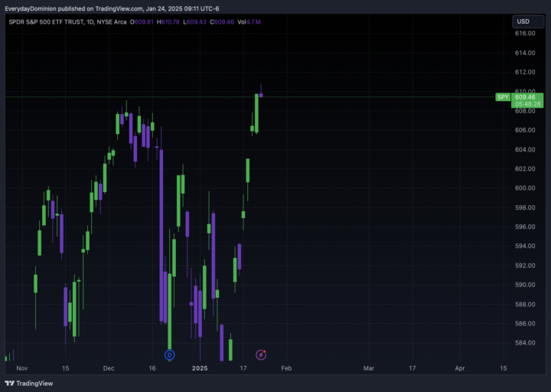Click the Apr date axis label
The width and height of the screenshot is (551, 392).
coord(460,368)
